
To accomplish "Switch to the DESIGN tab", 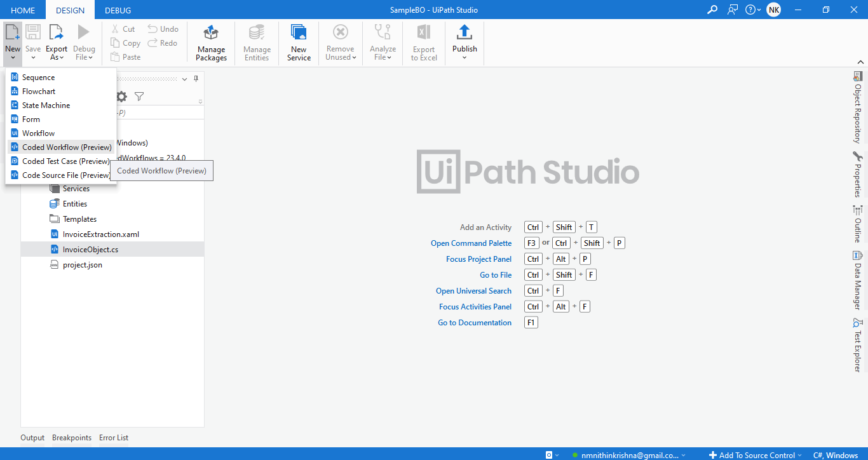I will pyautogui.click(x=70, y=10).
